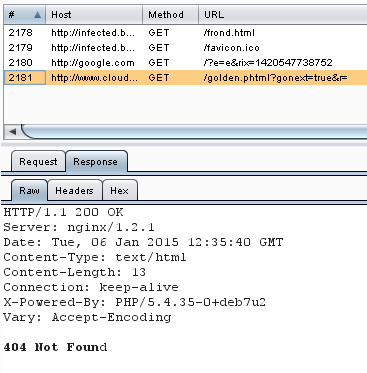Select request row 2180
This screenshot has width=367, height=373.
(185, 63)
